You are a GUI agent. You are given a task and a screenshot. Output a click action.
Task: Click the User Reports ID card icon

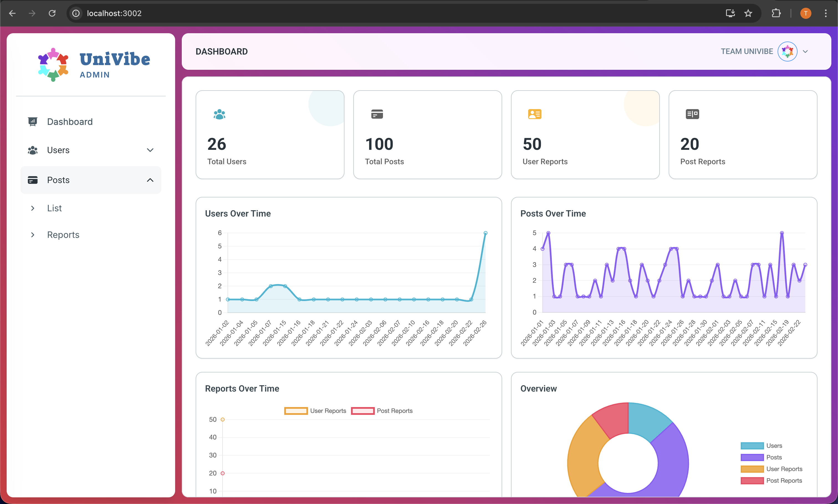point(535,114)
